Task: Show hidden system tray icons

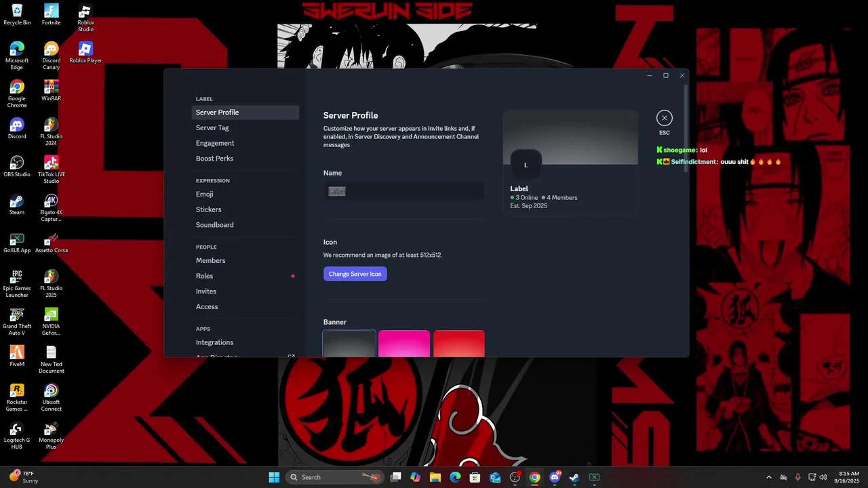Action: click(768, 477)
